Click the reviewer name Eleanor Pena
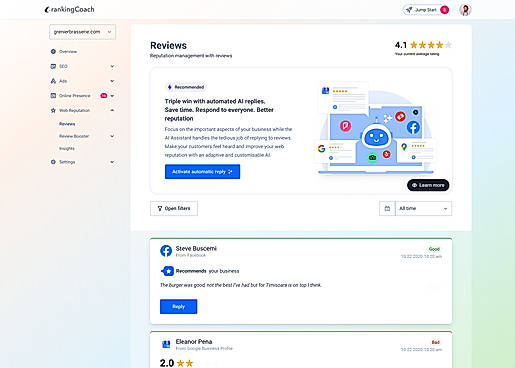515x368 pixels. [x=194, y=342]
